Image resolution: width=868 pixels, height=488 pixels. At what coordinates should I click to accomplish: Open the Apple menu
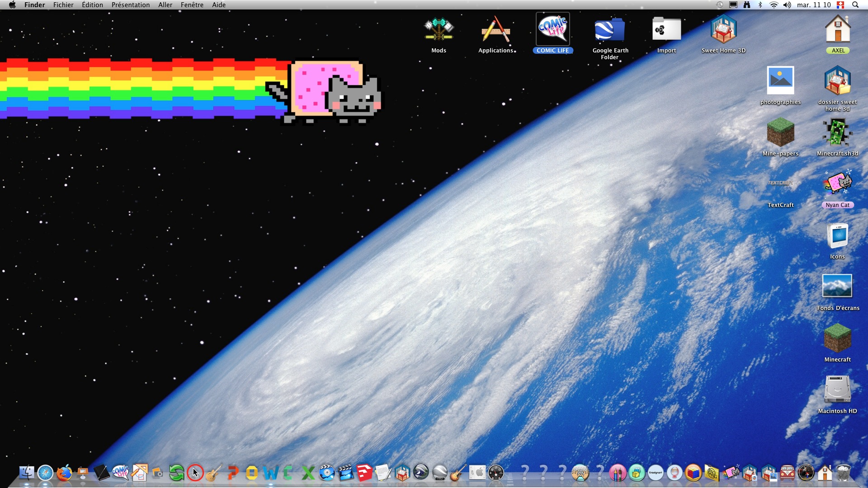(x=12, y=5)
